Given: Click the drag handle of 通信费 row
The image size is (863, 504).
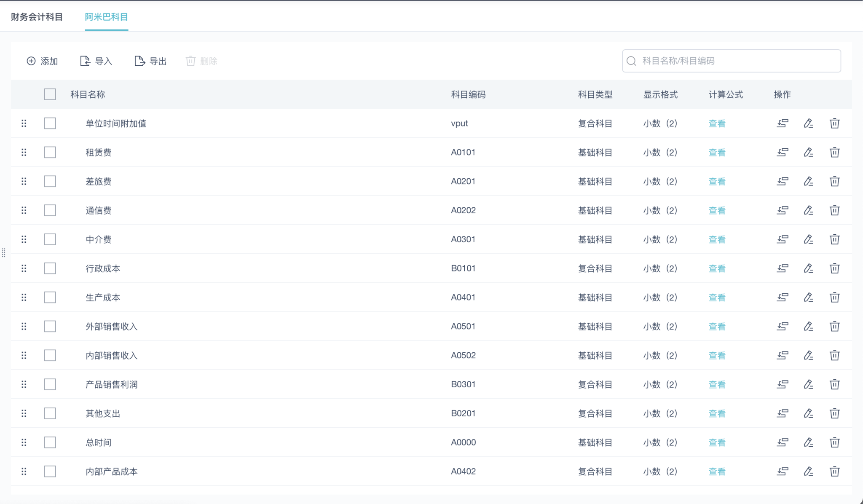Looking at the screenshot, I should (24, 210).
